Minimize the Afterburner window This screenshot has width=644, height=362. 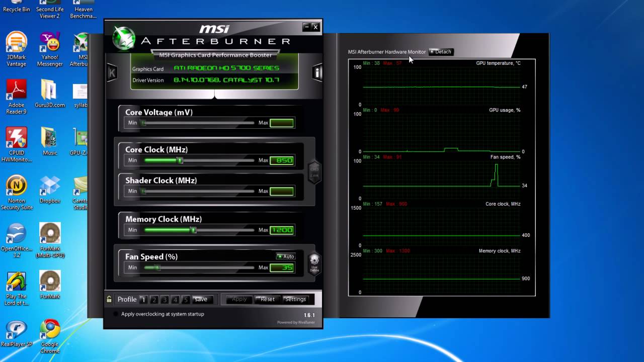tap(306, 27)
